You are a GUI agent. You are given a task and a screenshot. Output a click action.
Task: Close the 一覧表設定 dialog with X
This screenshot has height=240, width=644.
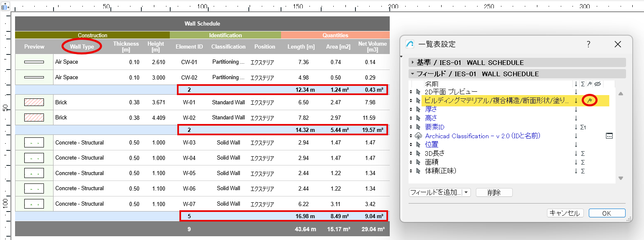tap(618, 44)
